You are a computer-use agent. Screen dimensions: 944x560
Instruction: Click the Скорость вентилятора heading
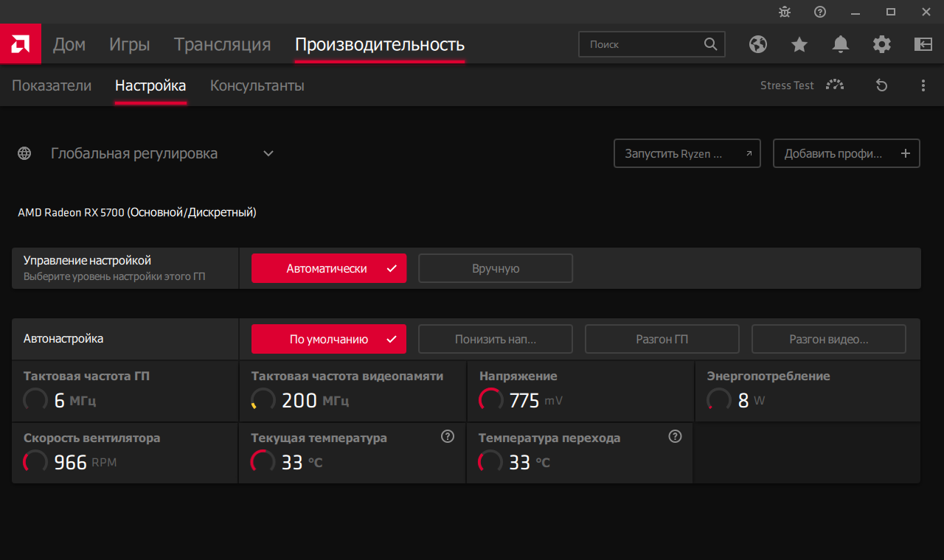(x=91, y=438)
